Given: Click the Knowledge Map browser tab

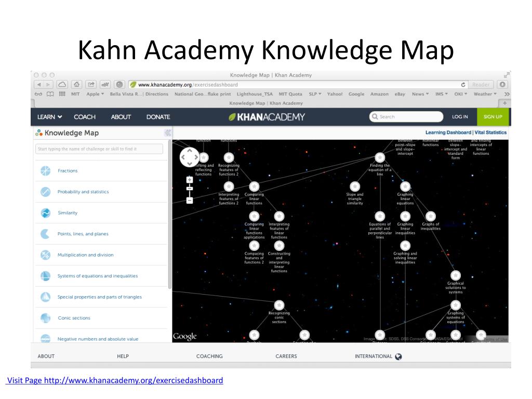Looking at the screenshot, I should pyautogui.click(x=265, y=103).
